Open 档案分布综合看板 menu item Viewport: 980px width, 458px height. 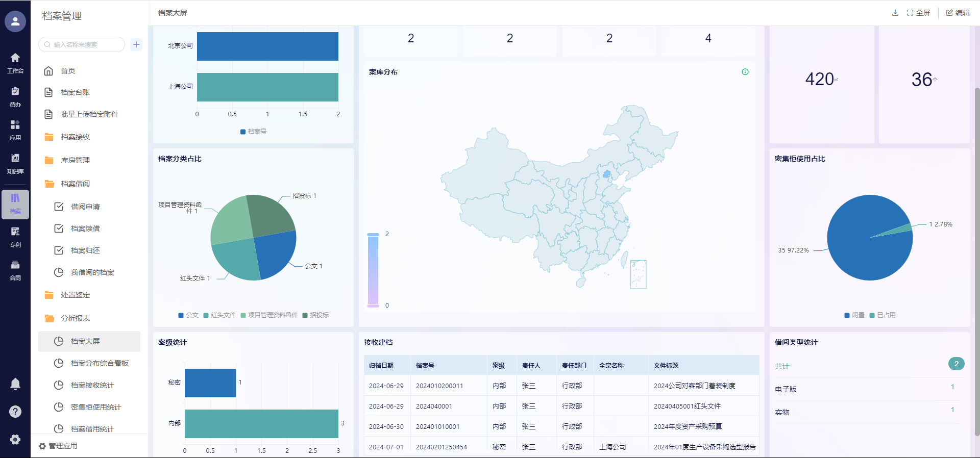click(x=100, y=363)
